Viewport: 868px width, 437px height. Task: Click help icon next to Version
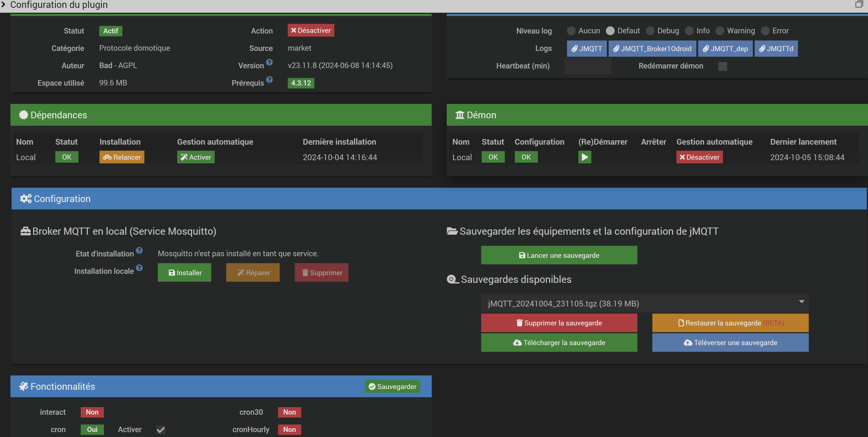(269, 62)
